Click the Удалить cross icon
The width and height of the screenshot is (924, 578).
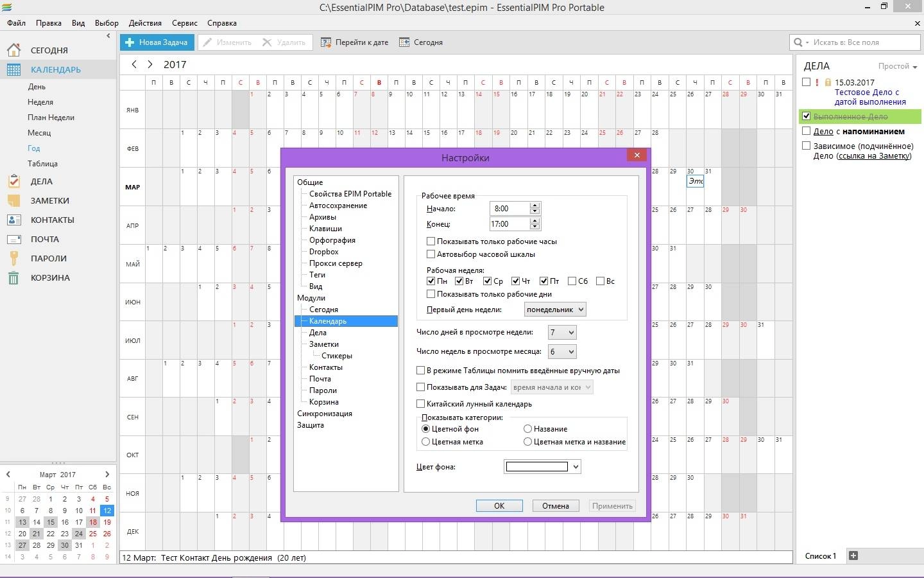coord(267,42)
